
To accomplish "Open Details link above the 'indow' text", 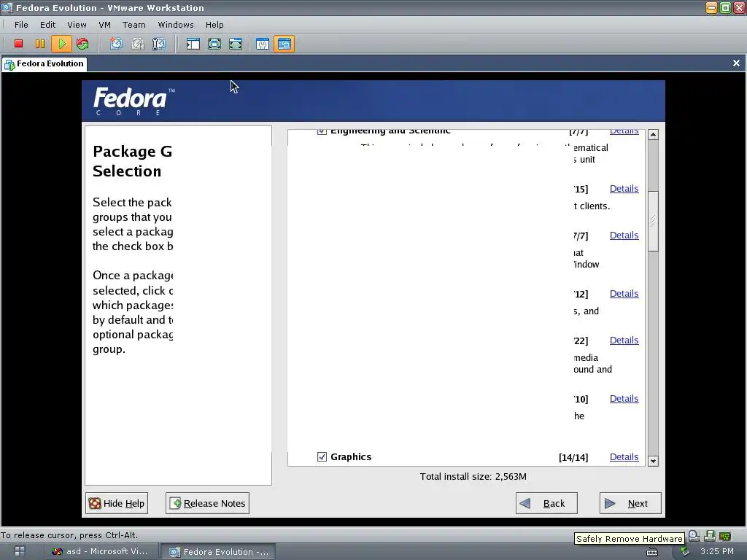I will (x=624, y=236).
